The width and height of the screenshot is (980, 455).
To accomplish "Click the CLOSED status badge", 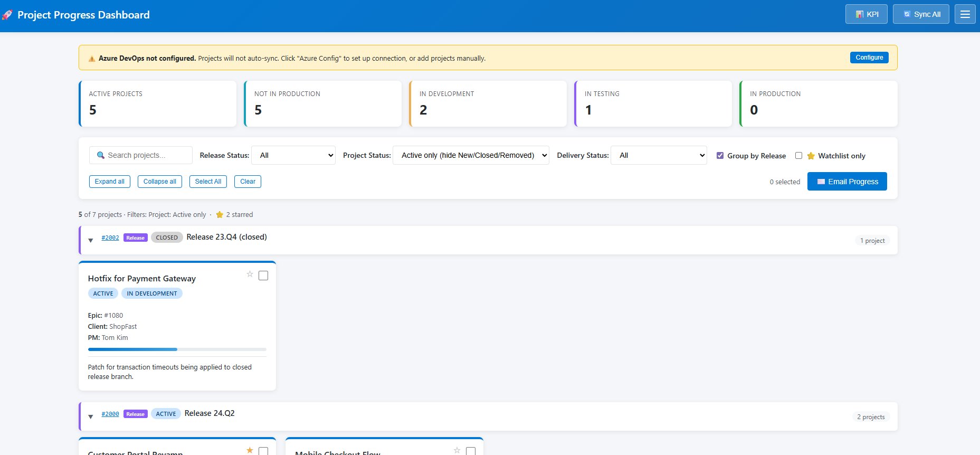I will 167,238.
